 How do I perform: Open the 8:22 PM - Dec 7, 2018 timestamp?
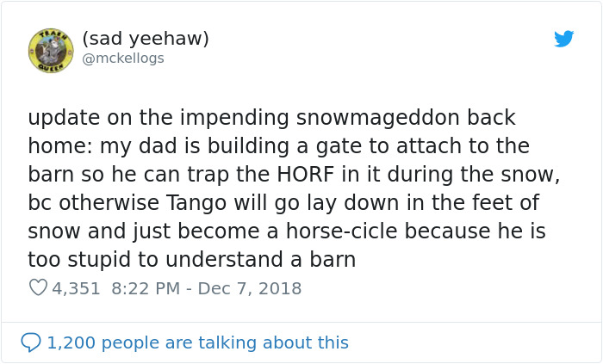[206, 288]
